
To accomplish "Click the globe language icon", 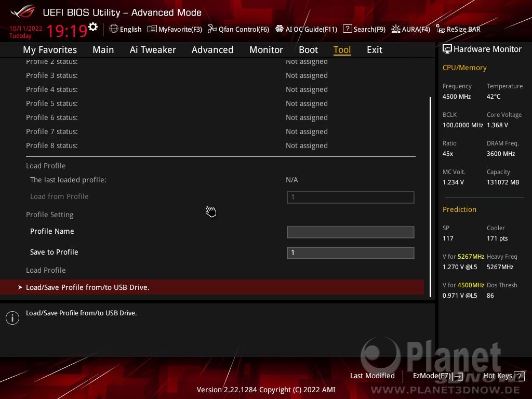I will point(114,29).
